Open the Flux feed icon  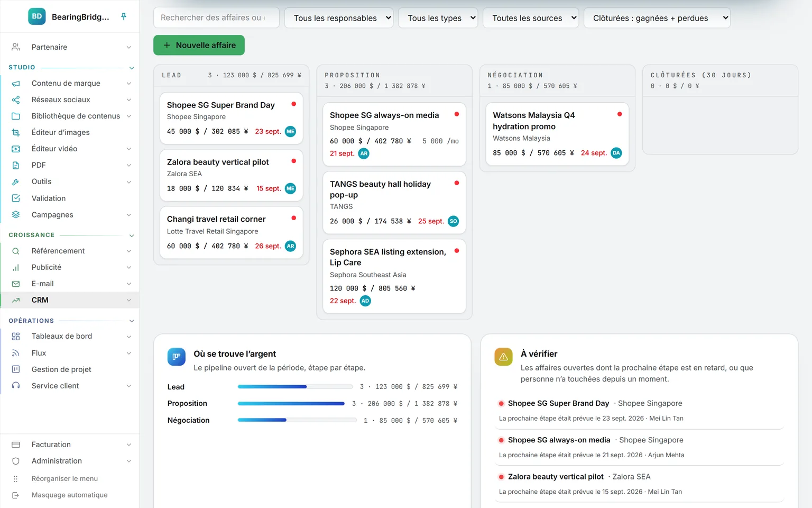(16, 353)
